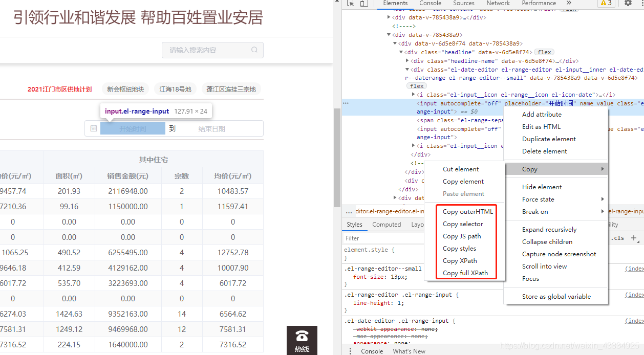Select Copy outerHTML from the submenu
This screenshot has width=644, height=355.
[x=467, y=211]
